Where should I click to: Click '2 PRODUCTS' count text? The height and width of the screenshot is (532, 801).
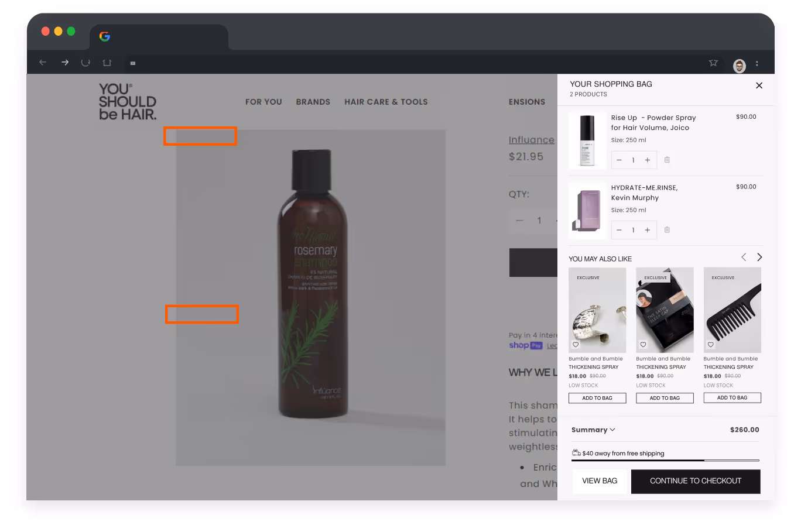tap(588, 94)
